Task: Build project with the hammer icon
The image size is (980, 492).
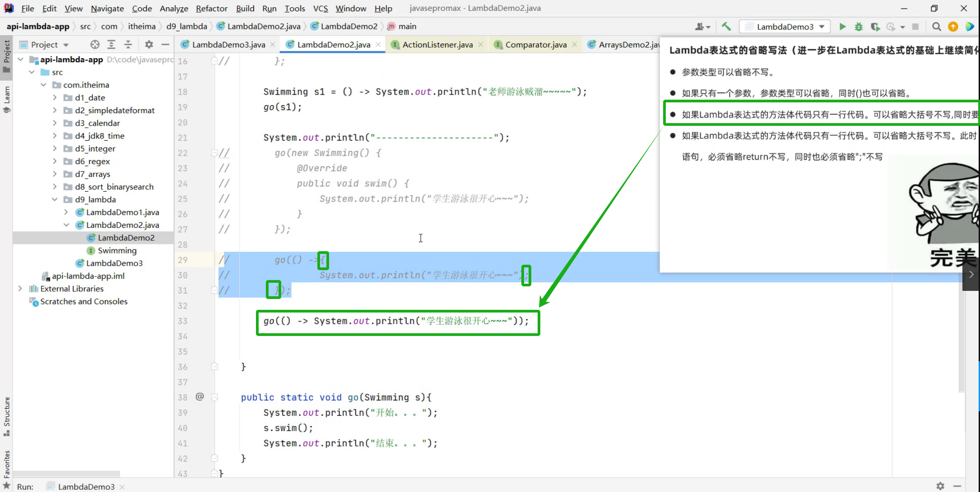Action: 726,27
